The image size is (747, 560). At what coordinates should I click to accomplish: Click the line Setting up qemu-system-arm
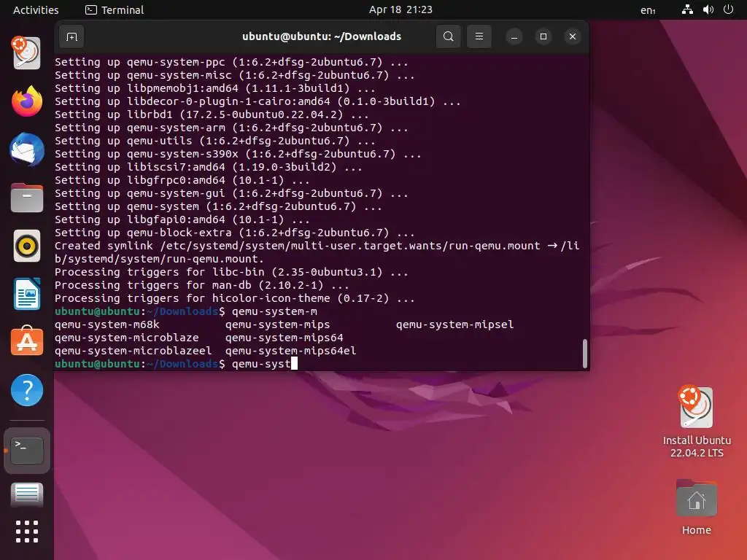tap(231, 128)
